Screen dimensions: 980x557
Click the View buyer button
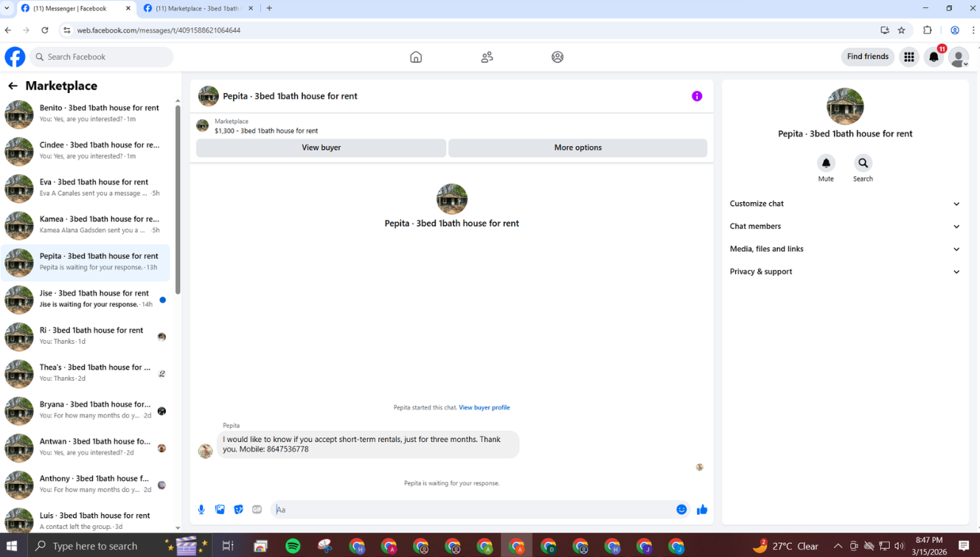pyautogui.click(x=321, y=148)
